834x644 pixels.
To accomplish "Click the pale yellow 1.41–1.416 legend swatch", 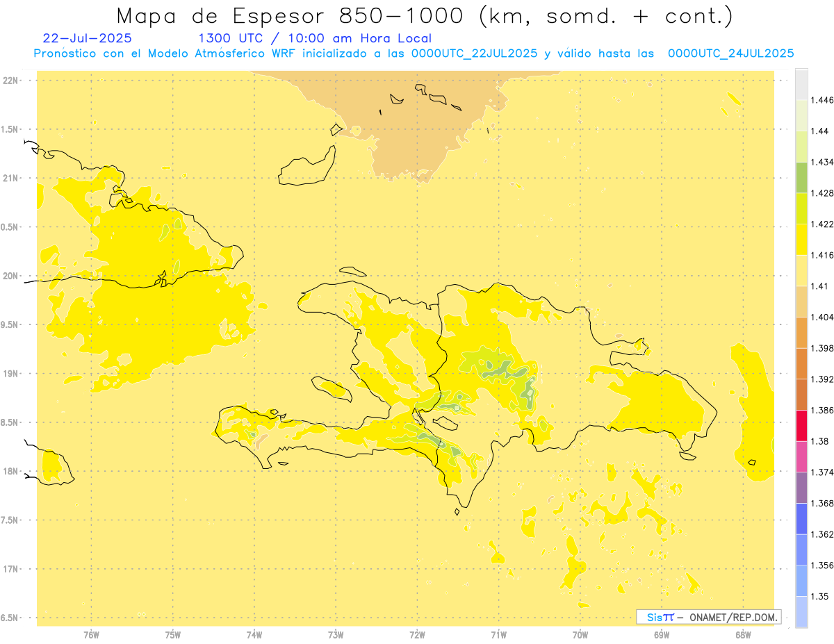I will (x=801, y=270).
